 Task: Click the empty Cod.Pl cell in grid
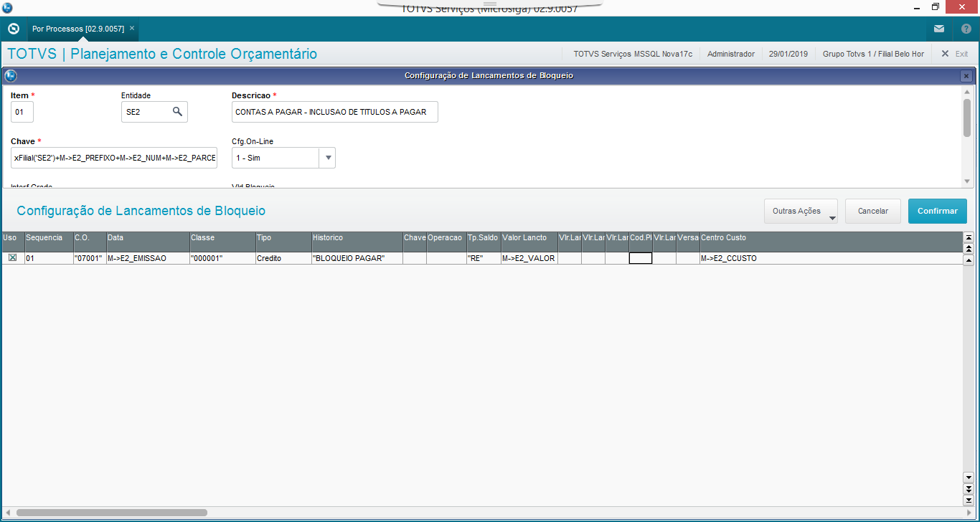point(641,258)
